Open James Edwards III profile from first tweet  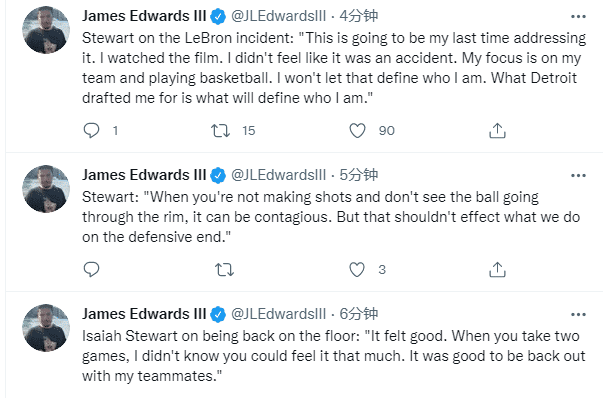click(x=144, y=16)
